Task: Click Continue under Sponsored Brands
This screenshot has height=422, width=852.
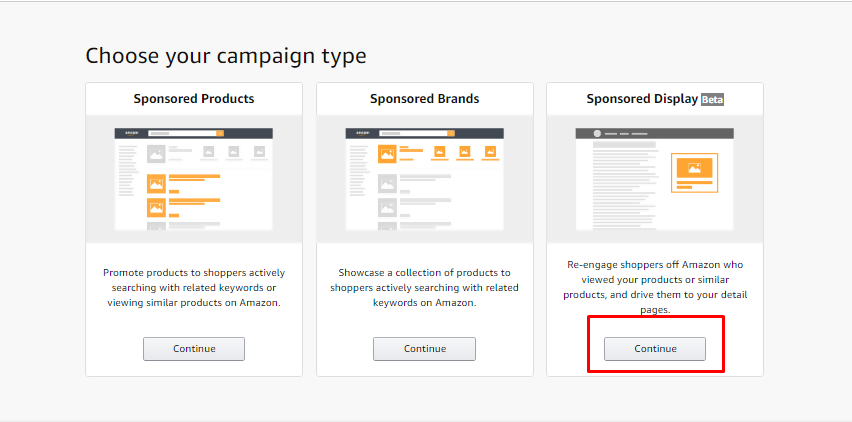Action: pyautogui.click(x=424, y=349)
